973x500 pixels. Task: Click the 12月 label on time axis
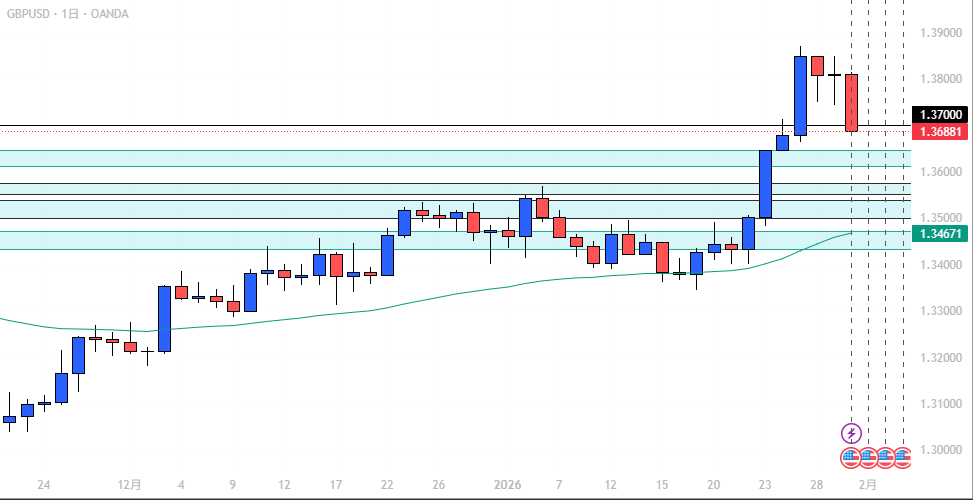(x=129, y=485)
